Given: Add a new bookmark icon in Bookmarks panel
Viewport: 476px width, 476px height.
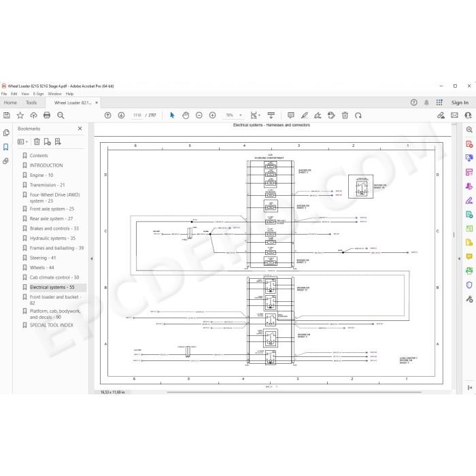Looking at the screenshot, I should click(x=47, y=141).
